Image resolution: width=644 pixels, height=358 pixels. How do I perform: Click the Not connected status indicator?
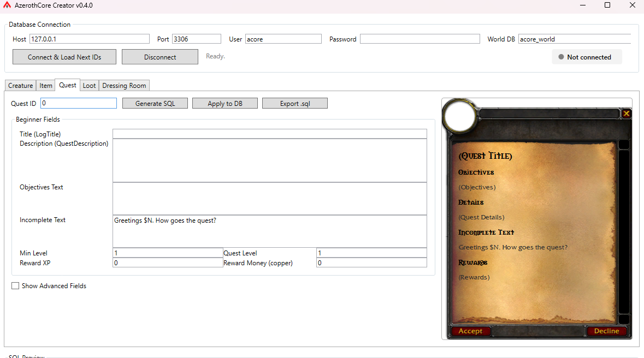(587, 56)
